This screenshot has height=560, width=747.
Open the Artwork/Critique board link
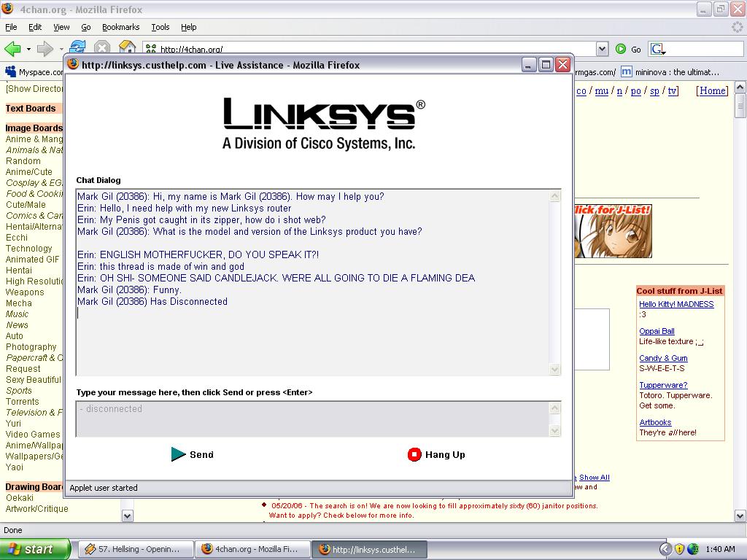click(36, 509)
